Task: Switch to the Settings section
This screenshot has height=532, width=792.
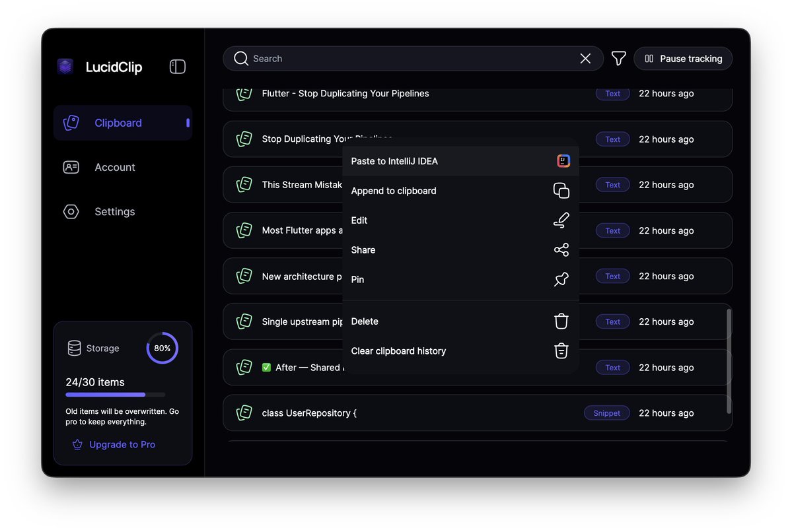Action: coord(114,211)
